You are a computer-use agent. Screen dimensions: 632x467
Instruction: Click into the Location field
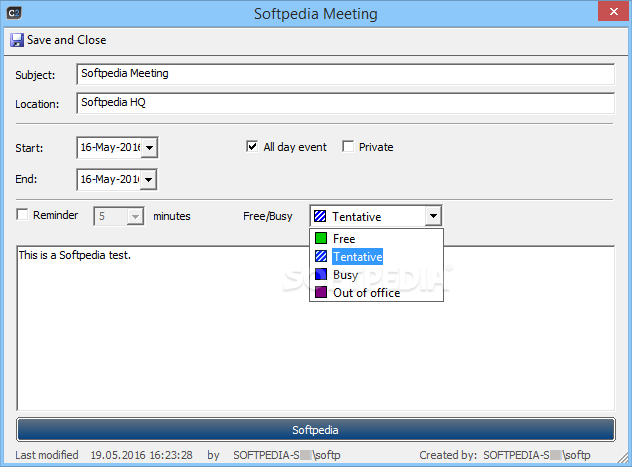coord(345,103)
